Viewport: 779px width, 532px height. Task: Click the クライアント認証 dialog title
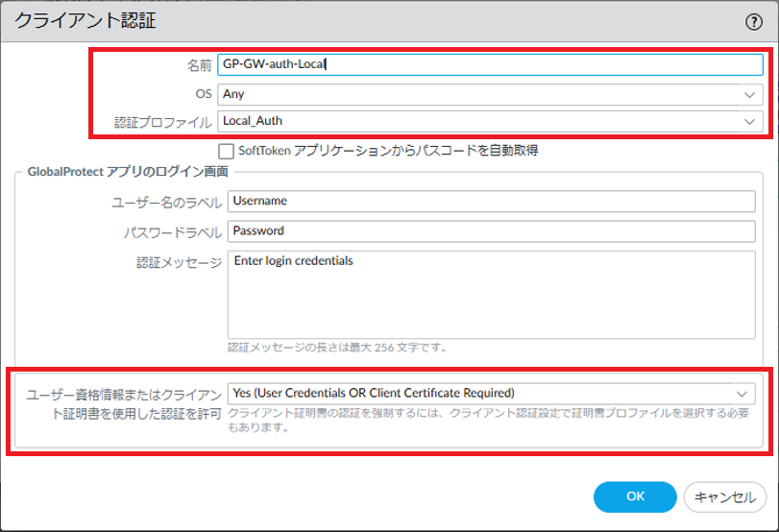pyautogui.click(x=85, y=21)
